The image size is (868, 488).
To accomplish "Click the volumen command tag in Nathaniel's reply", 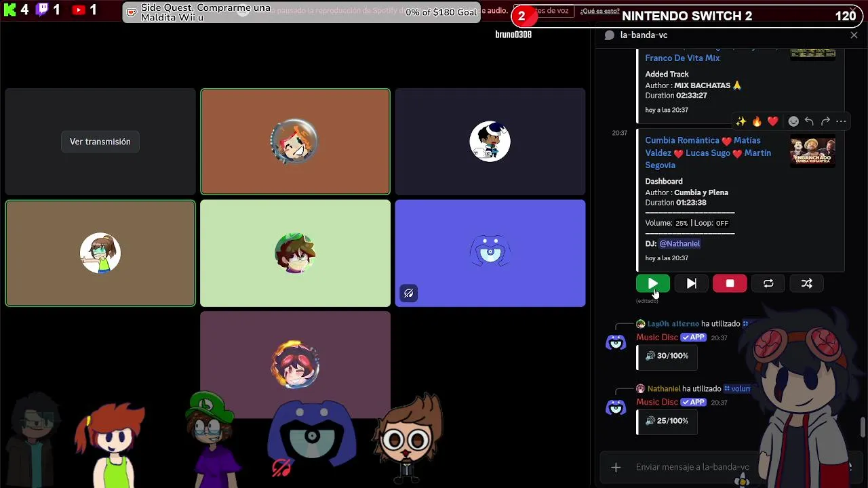I will pos(737,389).
